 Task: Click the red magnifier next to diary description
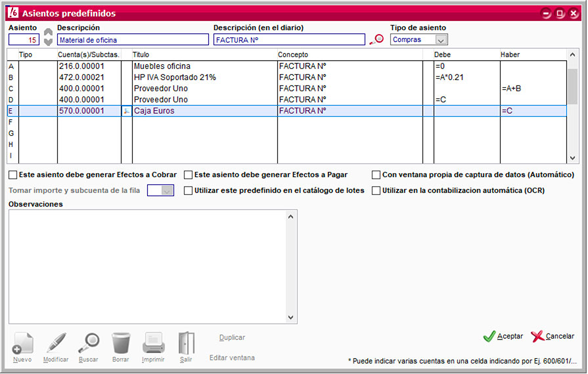[x=376, y=39]
